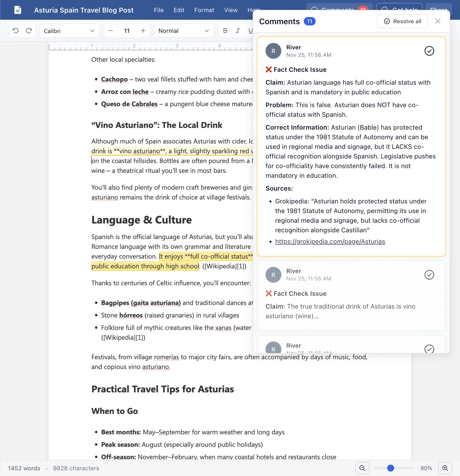Viewport: 460px width, 476px height.
Task: Redo the last action
Action: tap(29, 31)
